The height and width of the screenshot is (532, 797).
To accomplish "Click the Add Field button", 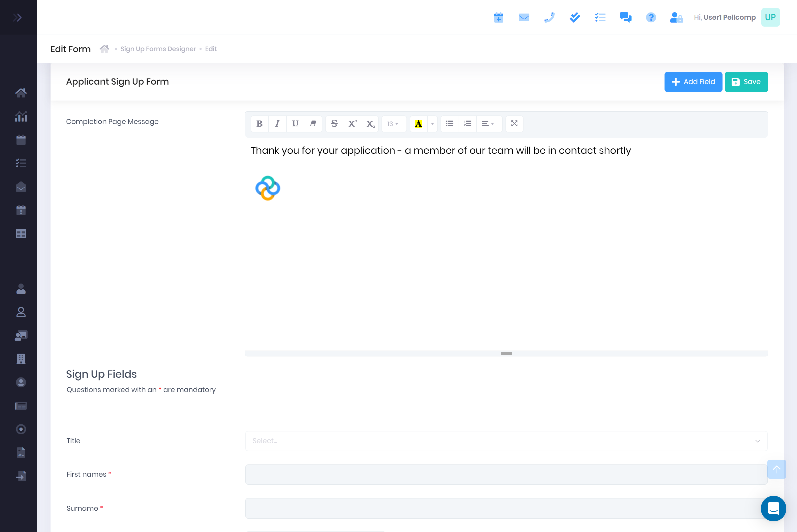I will point(693,82).
